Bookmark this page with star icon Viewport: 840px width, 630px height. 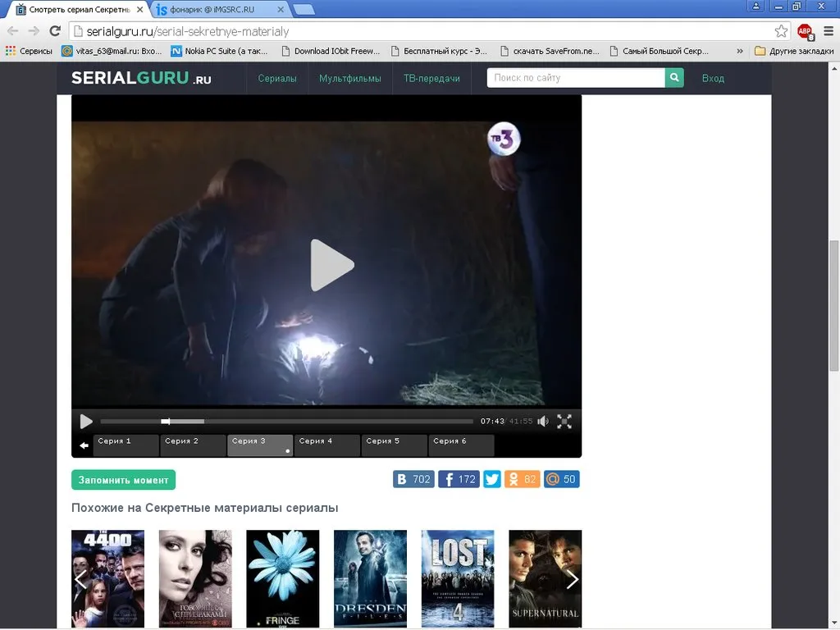(781, 31)
